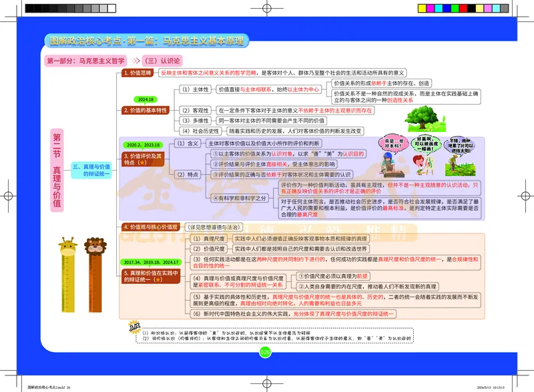Click the green page number circle 026
Viewport: 534px width, 392px height.
pyautogui.click(x=264, y=352)
